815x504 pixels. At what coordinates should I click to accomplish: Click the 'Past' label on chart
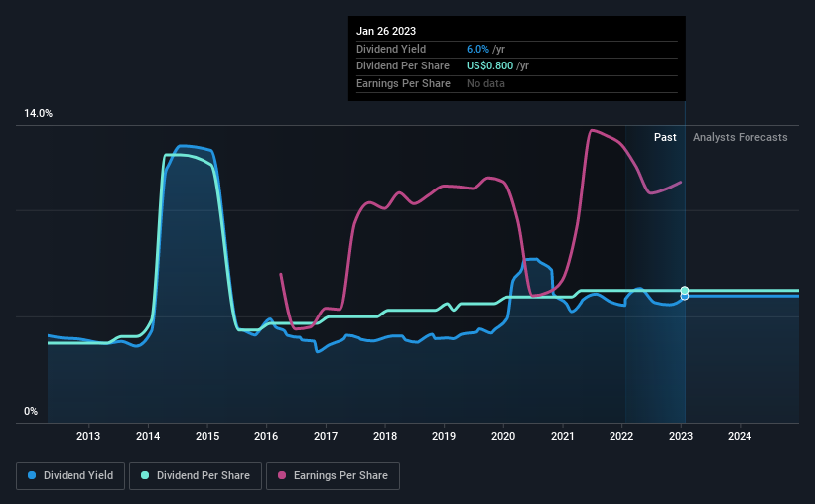click(x=665, y=137)
